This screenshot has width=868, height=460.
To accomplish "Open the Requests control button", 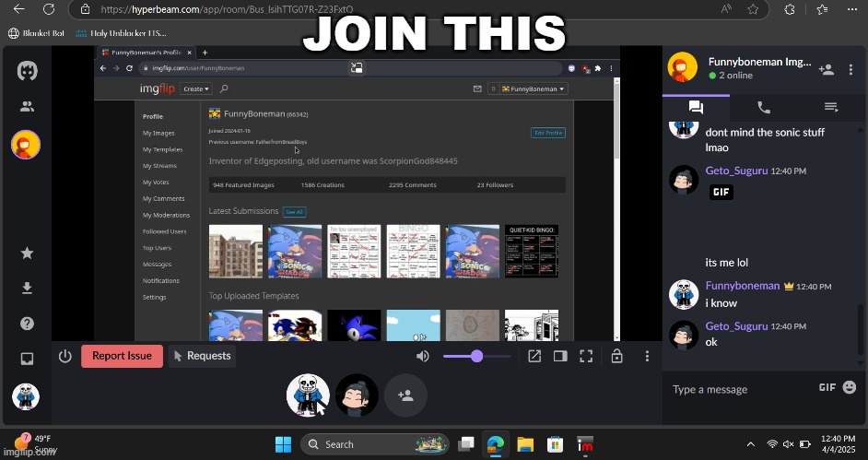I will click(x=202, y=356).
